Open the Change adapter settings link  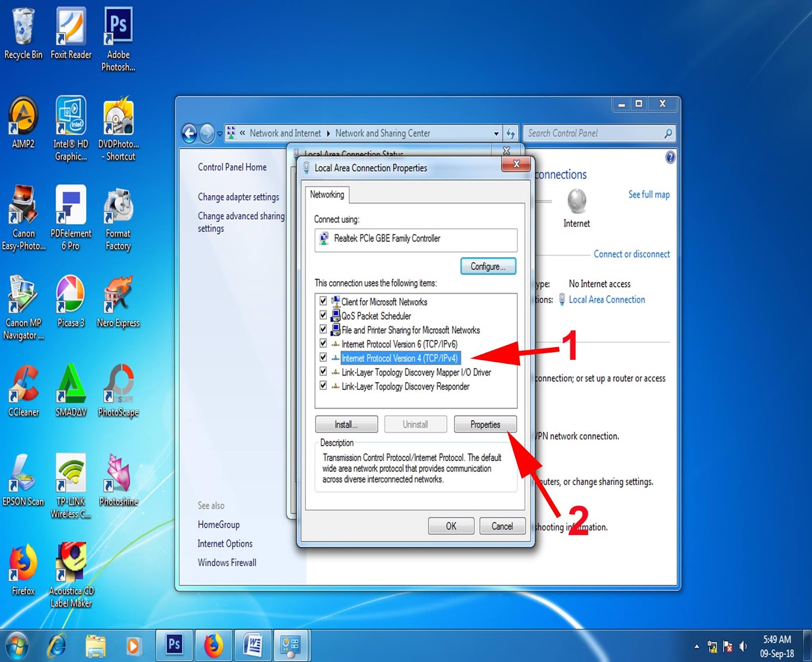click(239, 197)
